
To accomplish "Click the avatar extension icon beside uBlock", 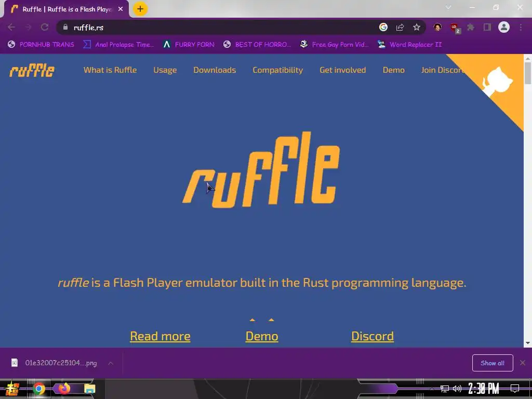I will (437, 27).
